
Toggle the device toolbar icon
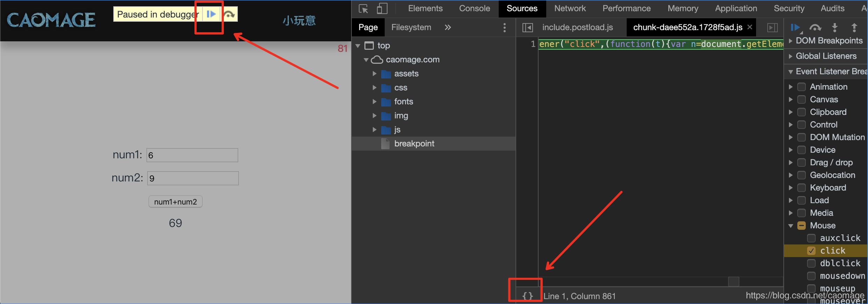[x=382, y=9]
